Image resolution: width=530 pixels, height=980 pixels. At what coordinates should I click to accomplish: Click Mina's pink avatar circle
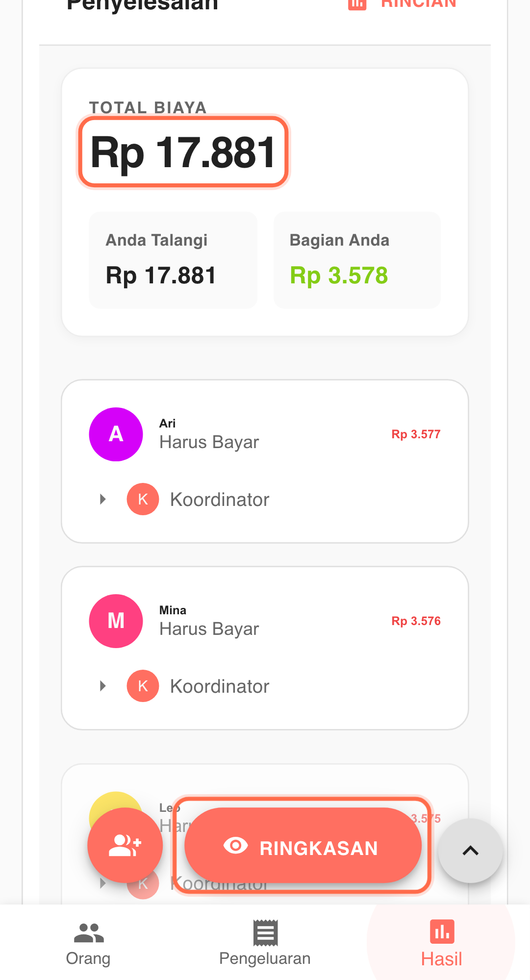pyautogui.click(x=116, y=621)
